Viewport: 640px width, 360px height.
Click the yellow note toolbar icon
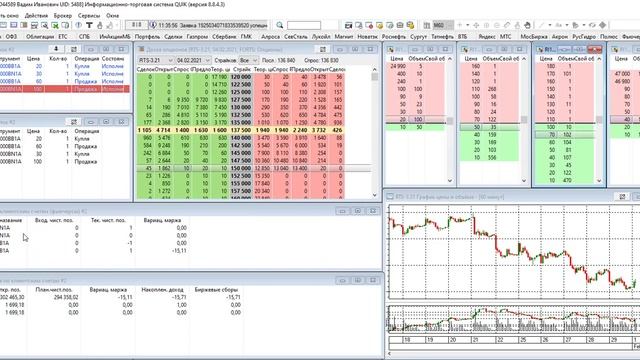pos(379,25)
